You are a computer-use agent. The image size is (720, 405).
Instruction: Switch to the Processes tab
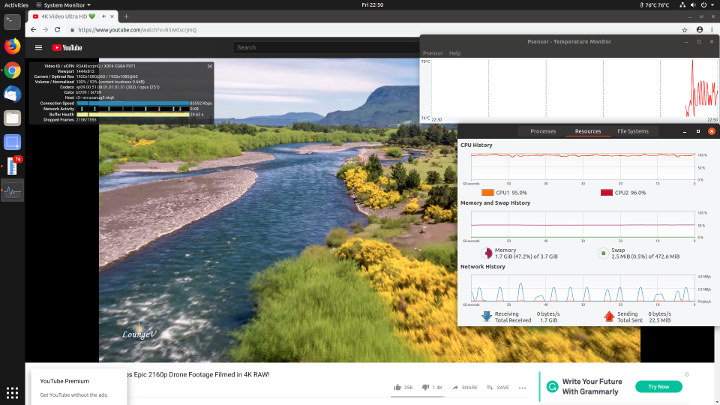pyautogui.click(x=543, y=131)
